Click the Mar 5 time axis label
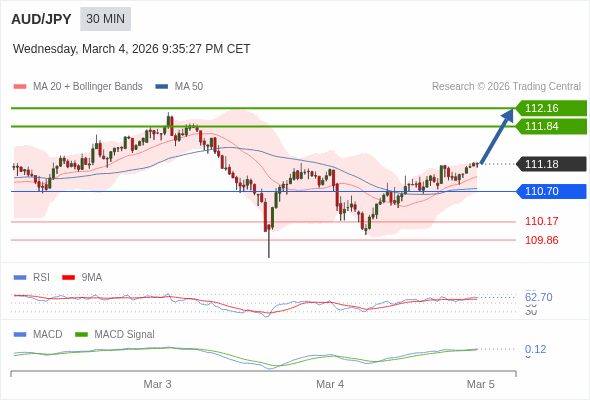The width and height of the screenshot is (590, 400). [481, 384]
